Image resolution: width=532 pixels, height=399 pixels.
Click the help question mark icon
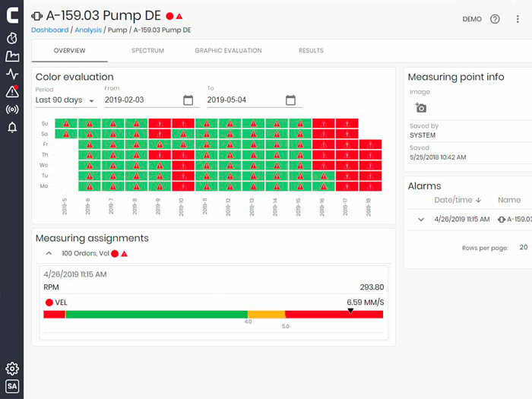click(x=495, y=19)
